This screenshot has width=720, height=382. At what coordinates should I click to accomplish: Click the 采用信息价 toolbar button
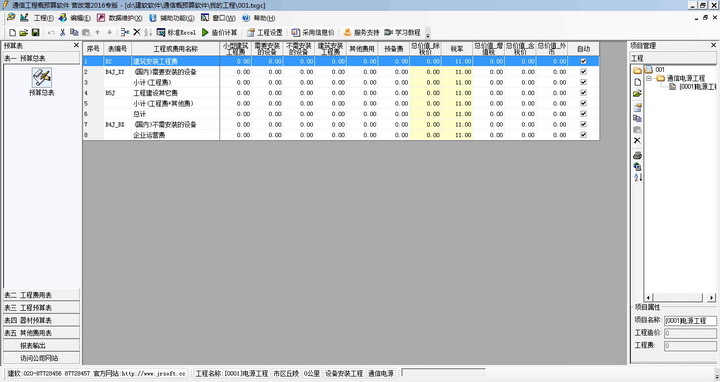pos(313,33)
